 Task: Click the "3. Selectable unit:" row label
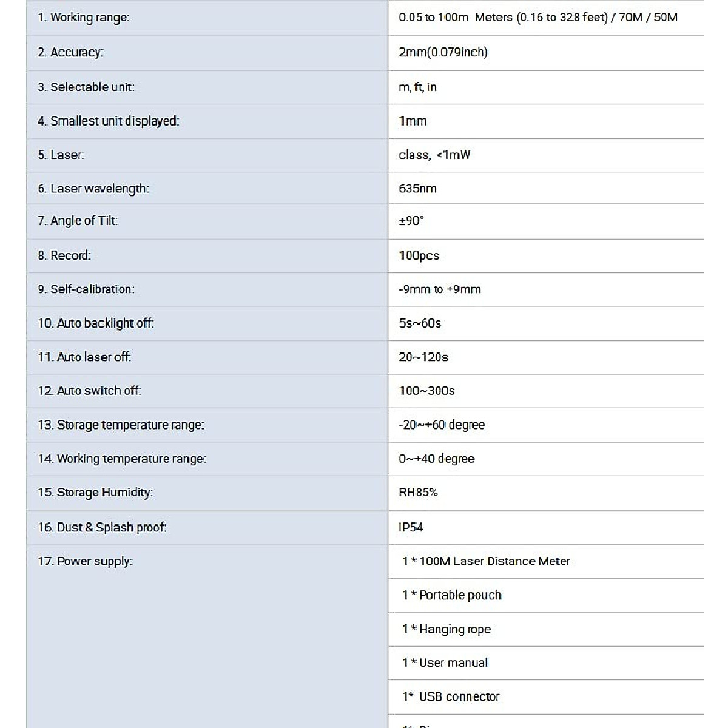click(86, 87)
